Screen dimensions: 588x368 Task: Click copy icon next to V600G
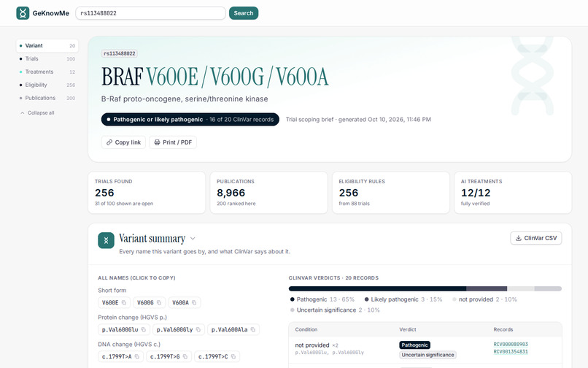click(x=159, y=303)
